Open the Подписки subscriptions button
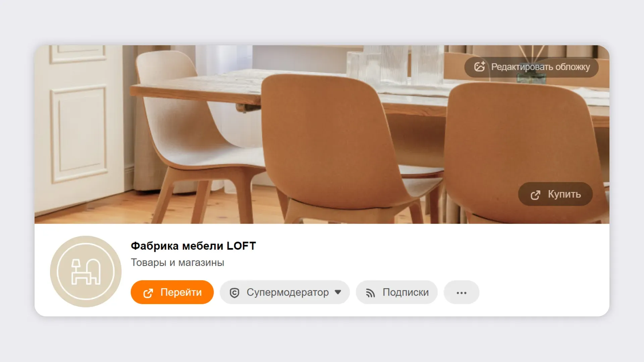The image size is (644, 362). tap(397, 292)
